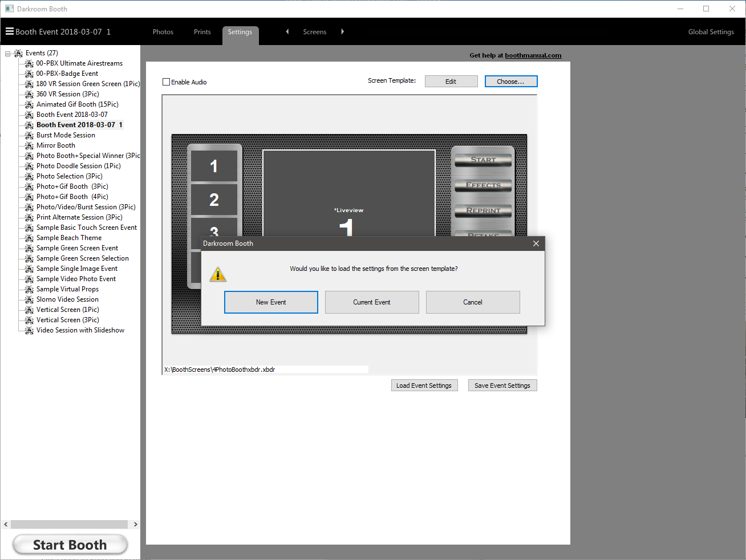Cancel the load settings dialog
746x560 pixels.
473,302
